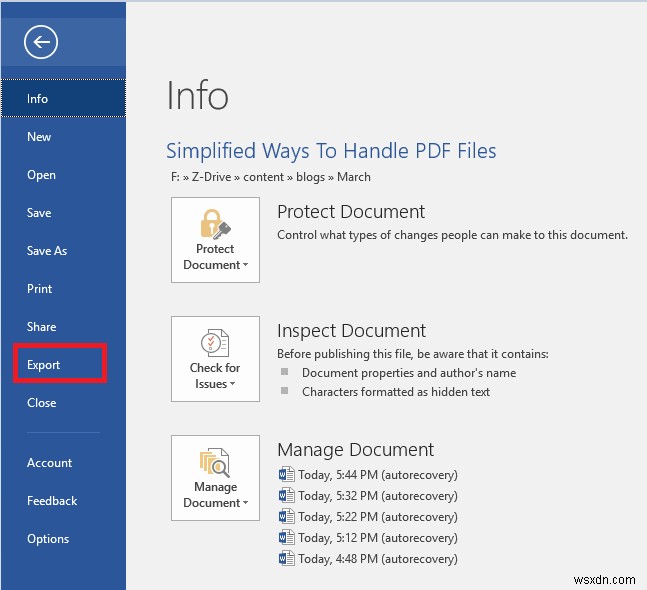Click Save in the sidebar
The image size is (647, 590).
63,213
